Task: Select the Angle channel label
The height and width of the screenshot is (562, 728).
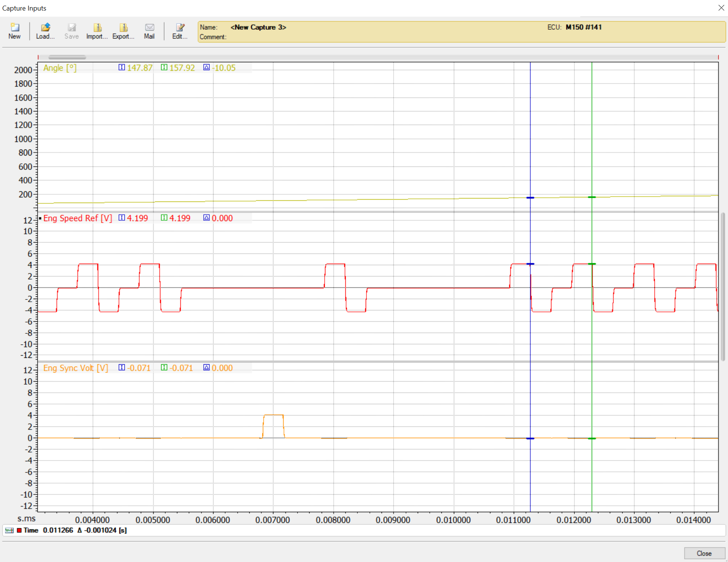Action: click(60, 68)
